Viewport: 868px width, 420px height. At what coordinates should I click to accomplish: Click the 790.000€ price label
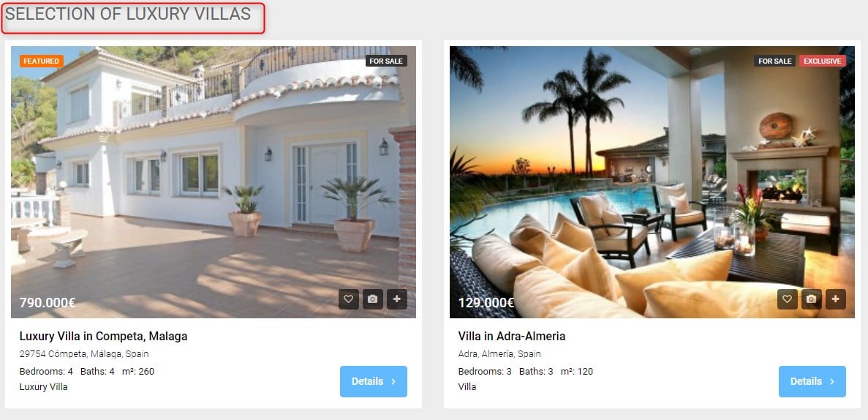48,302
